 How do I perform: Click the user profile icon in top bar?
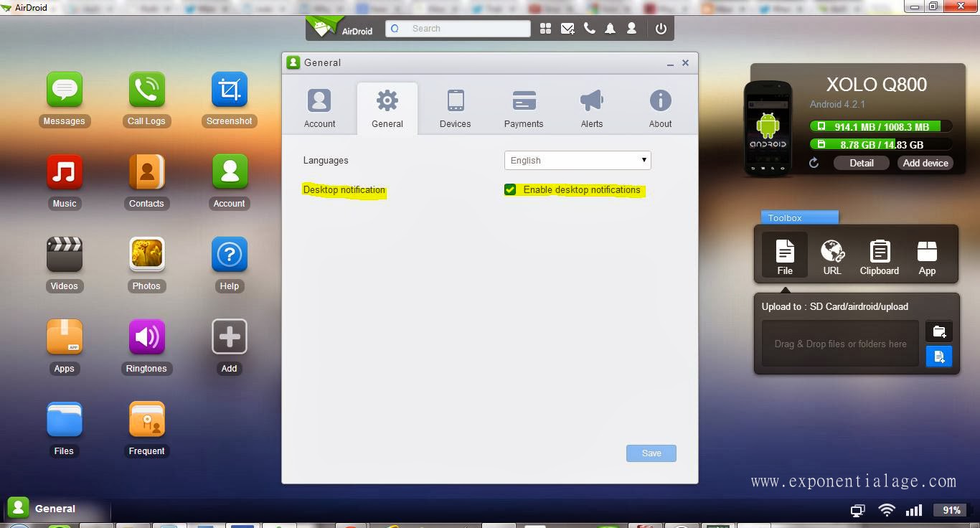coord(631,29)
